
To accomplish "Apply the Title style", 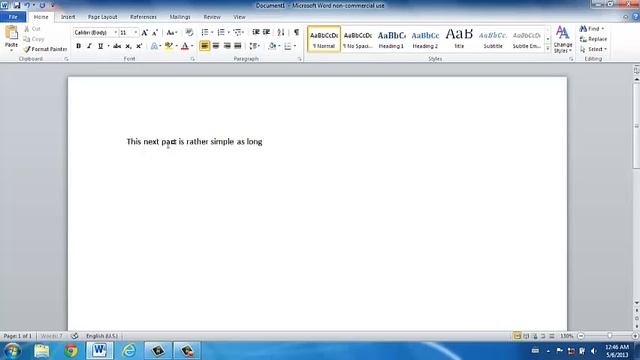I will pos(459,39).
